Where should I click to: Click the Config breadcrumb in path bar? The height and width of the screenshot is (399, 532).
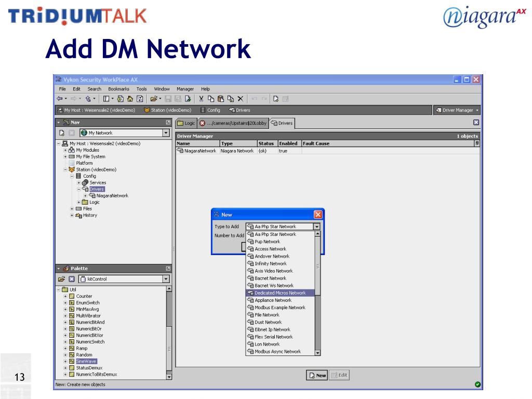[210, 110]
